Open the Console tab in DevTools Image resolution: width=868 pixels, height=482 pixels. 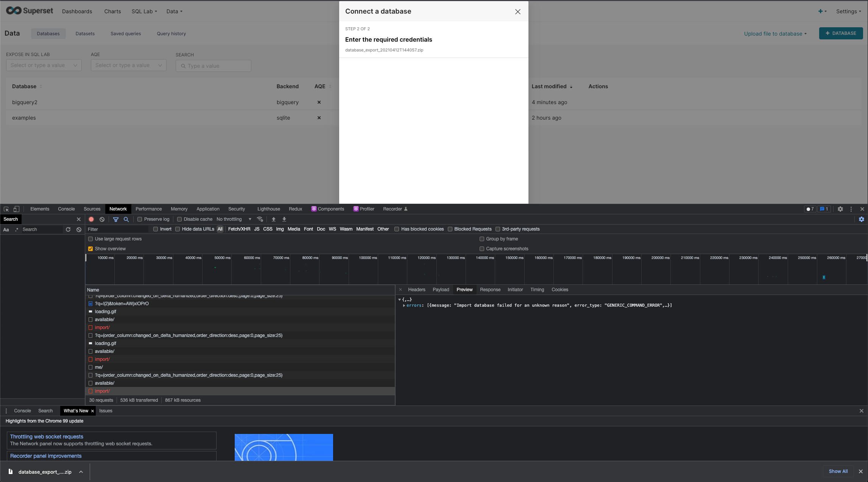click(x=66, y=209)
